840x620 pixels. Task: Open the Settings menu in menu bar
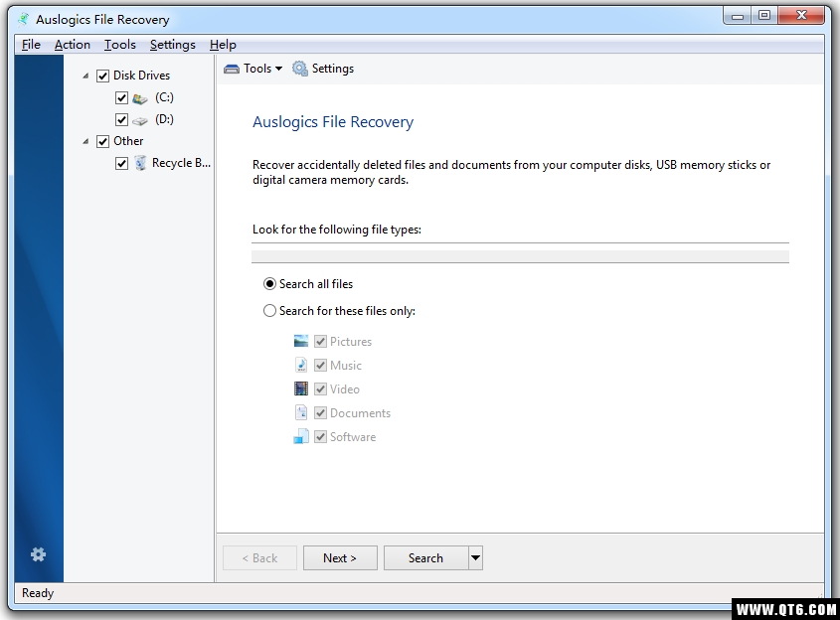tap(173, 45)
